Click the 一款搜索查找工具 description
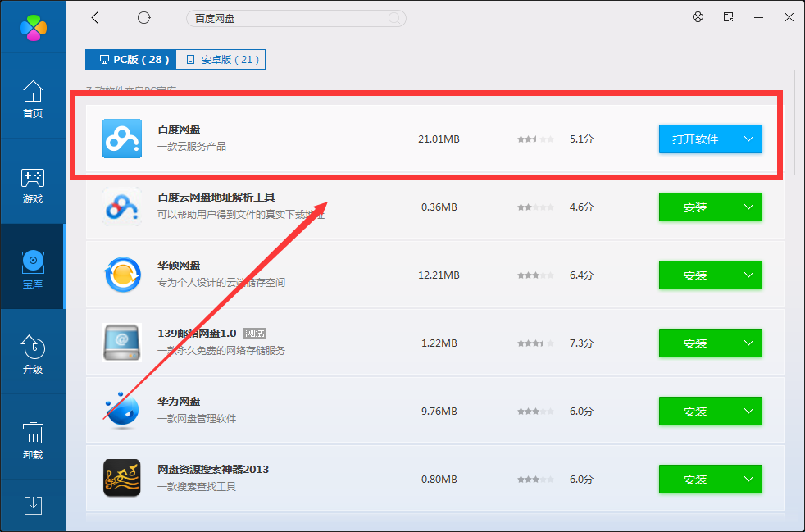 [197, 486]
